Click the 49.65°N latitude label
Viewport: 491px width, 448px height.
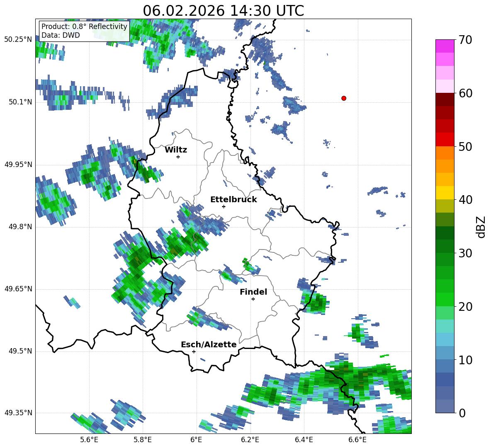[x=18, y=289]
